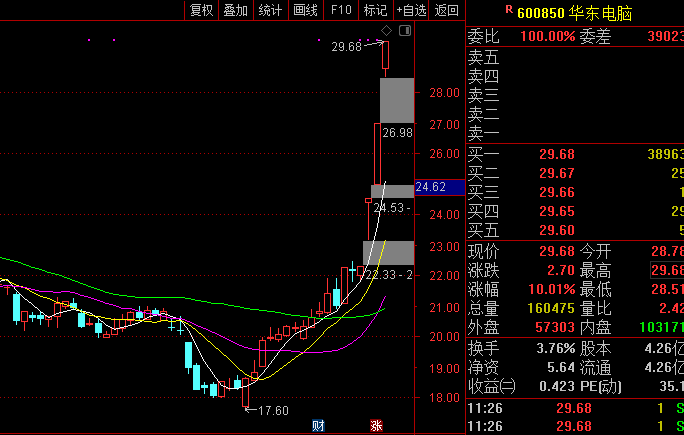
Task: Click the 28.00 price axis label
Action: click(x=445, y=92)
